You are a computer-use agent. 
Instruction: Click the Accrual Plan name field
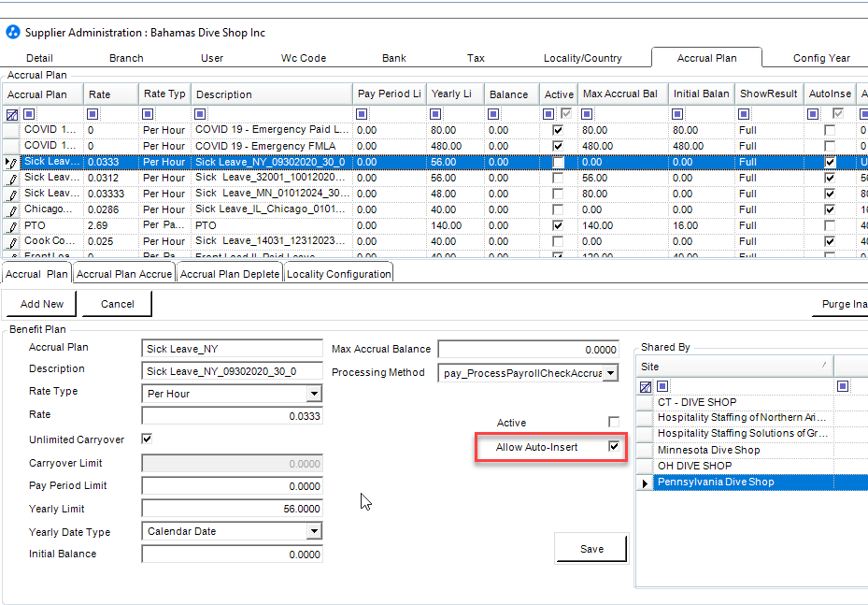[232, 349]
